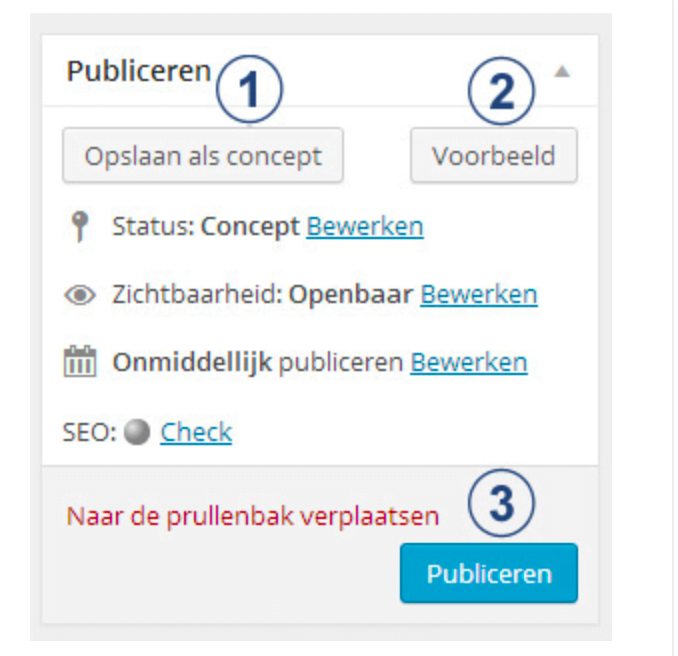Edit the publish time via Bewerken link
Image resolution: width=678 pixels, height=656 pixels.
tap(469, 362)
